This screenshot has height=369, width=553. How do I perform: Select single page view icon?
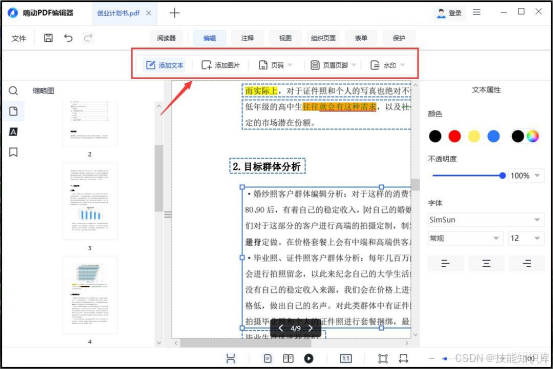coord(268,359)
